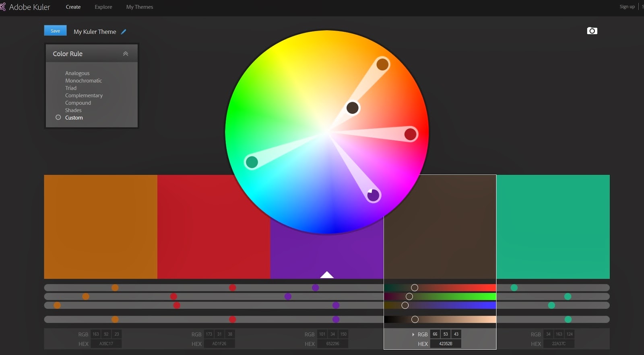
Task: Click the orange swatch red channel slider handle
Action: (115, 287)
